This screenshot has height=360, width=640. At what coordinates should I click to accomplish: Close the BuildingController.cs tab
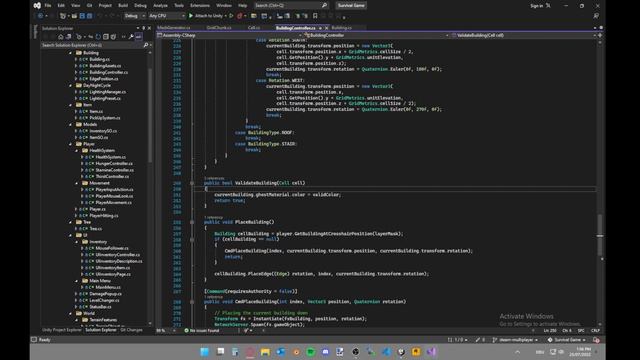coord(327,28)
